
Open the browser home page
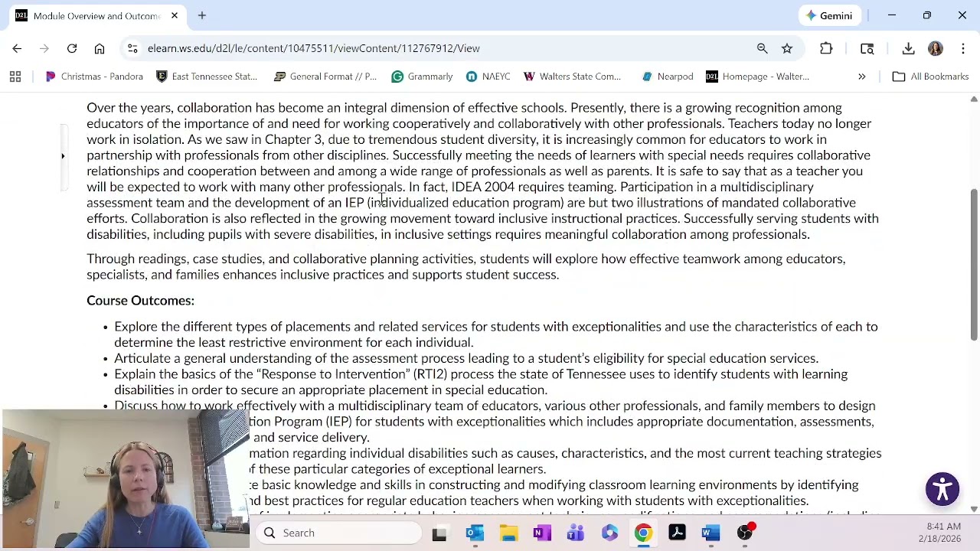click(x=100, y=48)
